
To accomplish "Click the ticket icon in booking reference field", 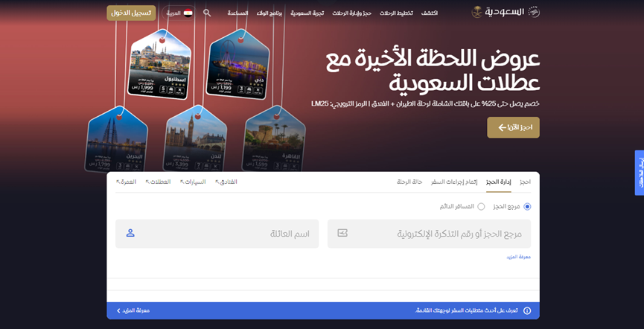I will 342,233.
